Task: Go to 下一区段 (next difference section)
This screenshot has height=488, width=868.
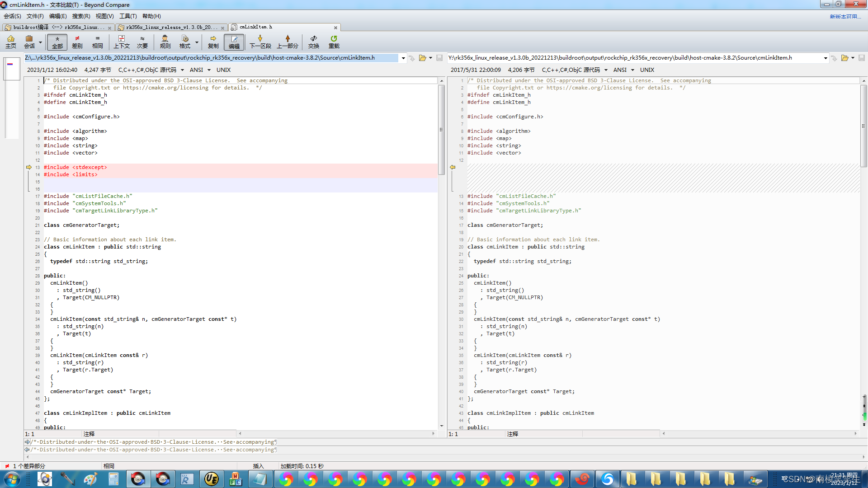Action: click(x=260, y=42)
